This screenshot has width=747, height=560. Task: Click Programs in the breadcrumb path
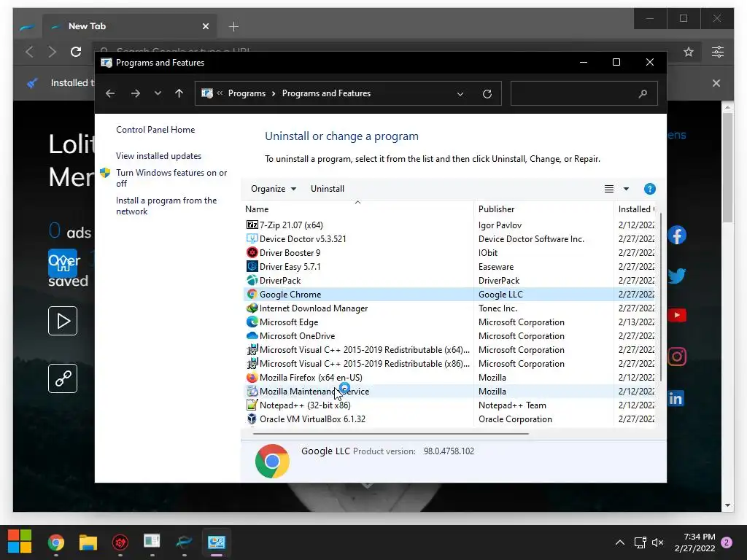point(247,93)
